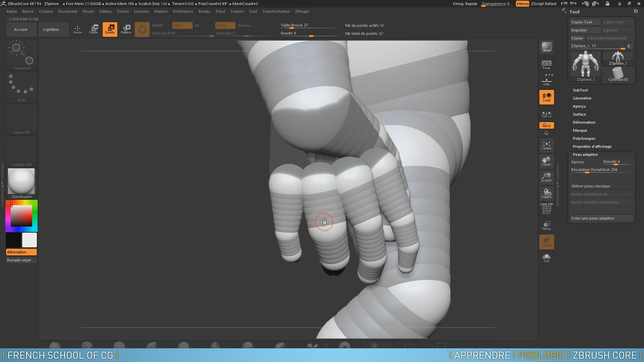644x362 pixels.
Task: Open the Brosse menu
Action: 28,11
